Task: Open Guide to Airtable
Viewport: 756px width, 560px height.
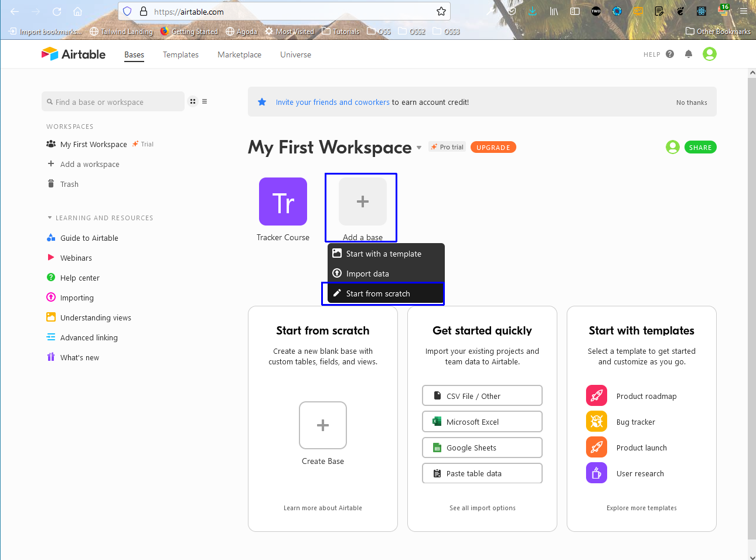Action: click(x=89, y=238)
